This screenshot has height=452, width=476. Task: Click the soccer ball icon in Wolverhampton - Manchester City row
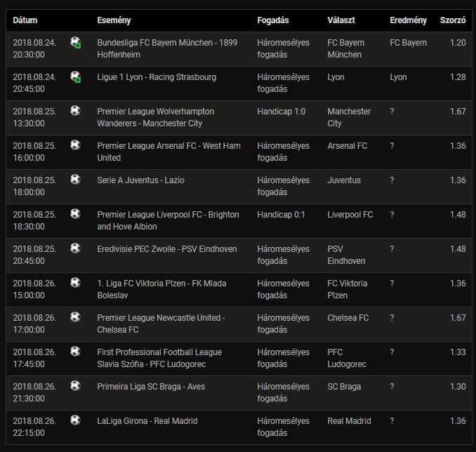click(75, 110)
